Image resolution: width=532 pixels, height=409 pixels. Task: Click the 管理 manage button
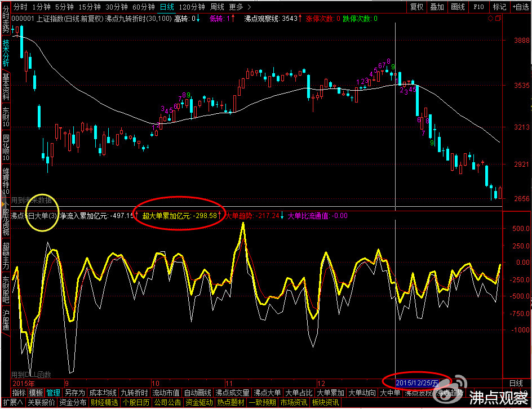tap(53, 393)
